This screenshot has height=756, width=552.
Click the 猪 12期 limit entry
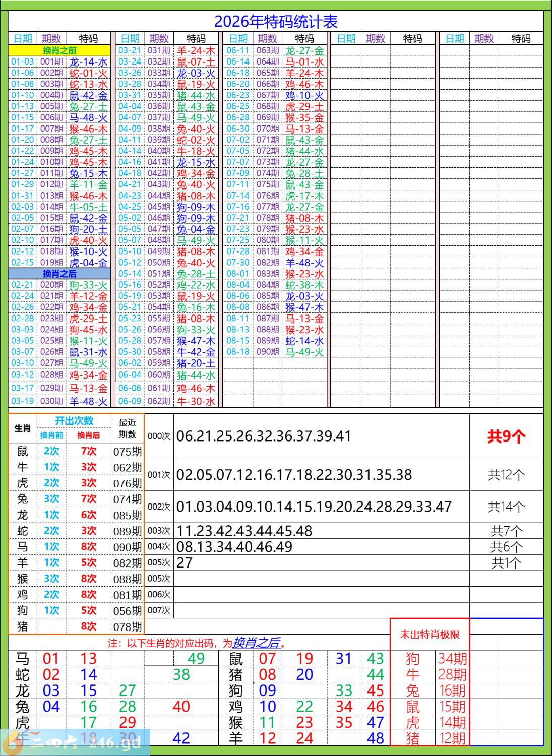pos(430,738)
